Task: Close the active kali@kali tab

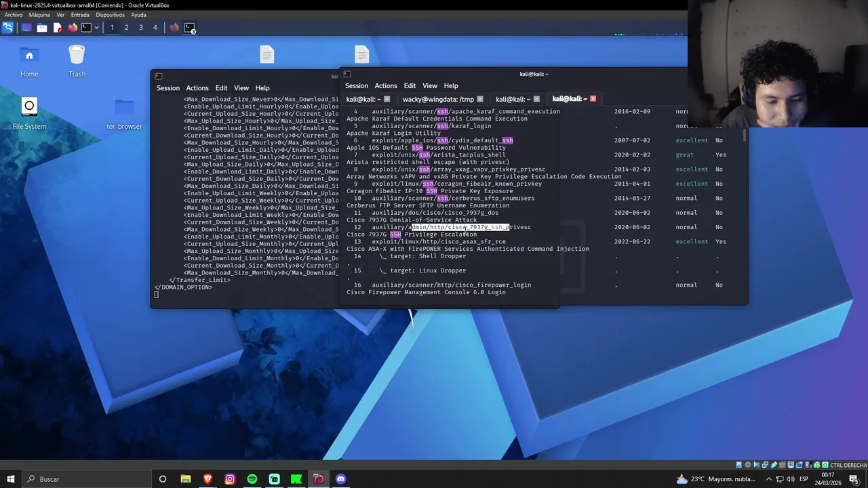Action: coord(593,99)
